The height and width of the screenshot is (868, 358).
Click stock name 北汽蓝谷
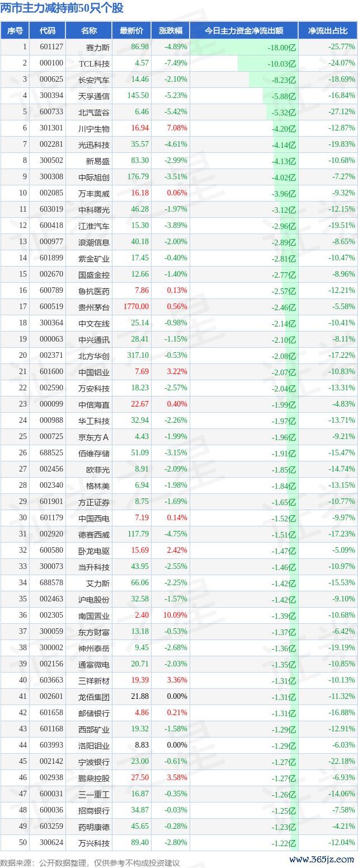94,112
